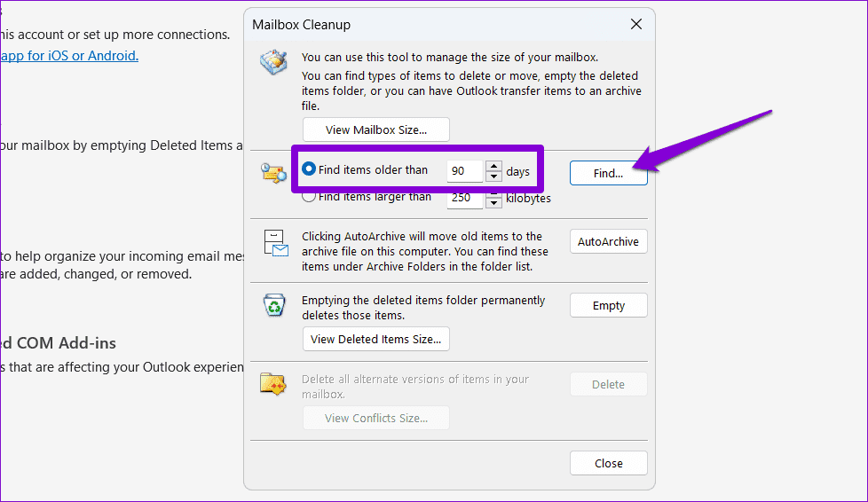Click the days input field showing 90
This screenshot has height=502, width=868.
(465, 171)
